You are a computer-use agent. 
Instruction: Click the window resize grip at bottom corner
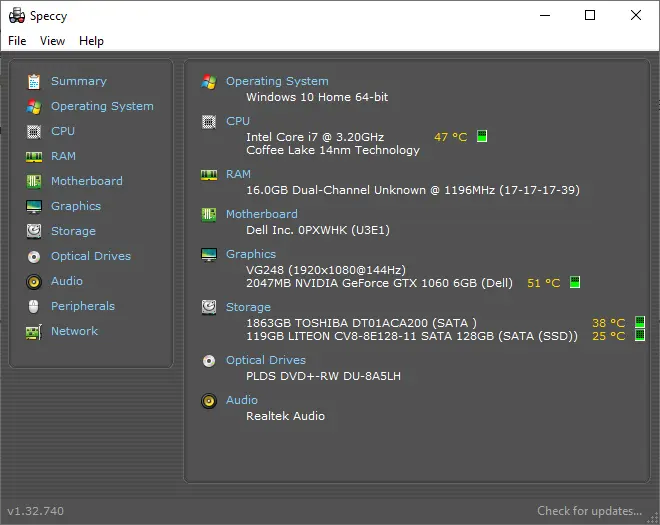(654, 519)
